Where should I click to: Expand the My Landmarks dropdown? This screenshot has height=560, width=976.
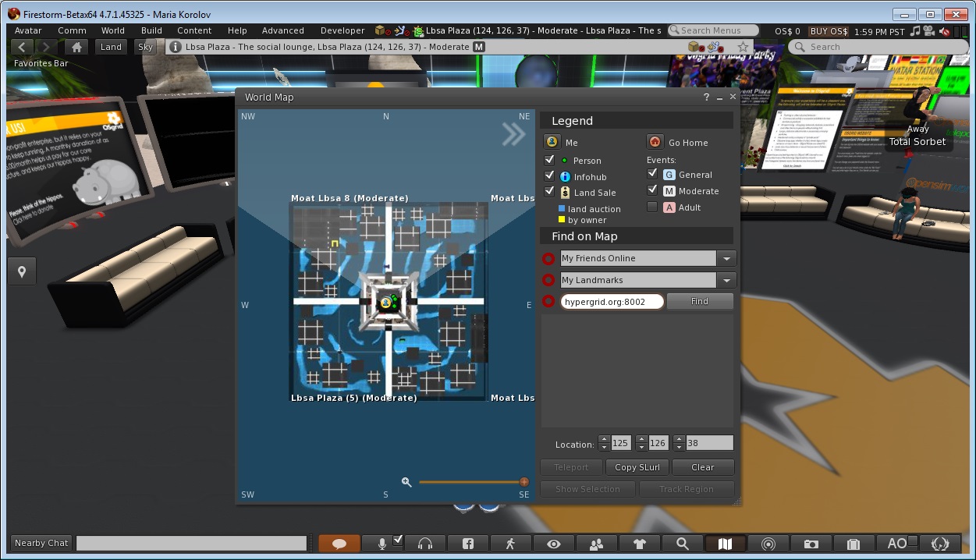point(726,280)
